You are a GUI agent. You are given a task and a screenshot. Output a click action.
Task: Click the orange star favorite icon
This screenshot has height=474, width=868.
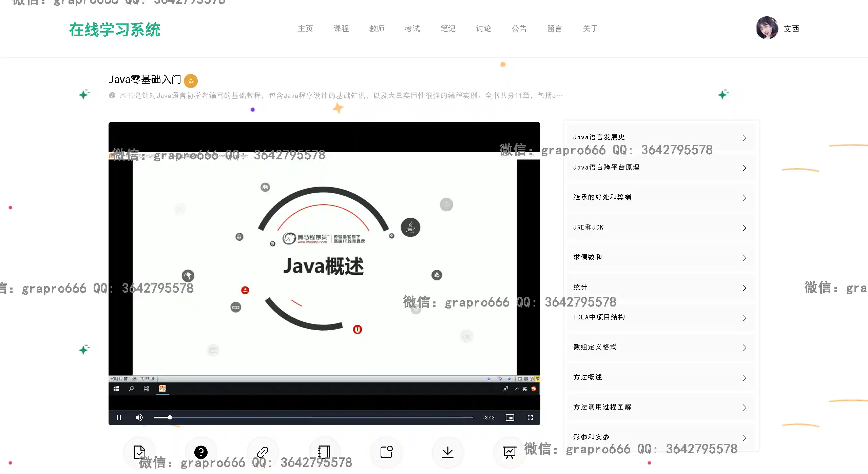tap(191, 81)
